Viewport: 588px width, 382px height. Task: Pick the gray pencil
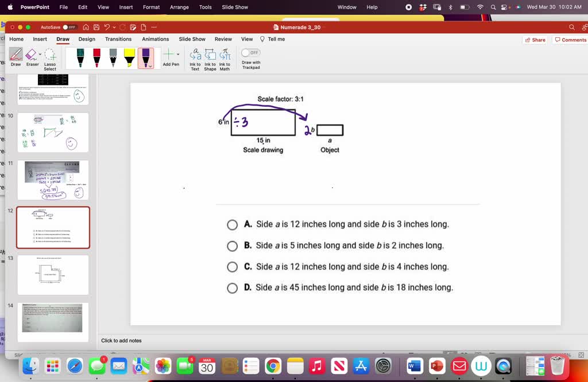point(113,58)
